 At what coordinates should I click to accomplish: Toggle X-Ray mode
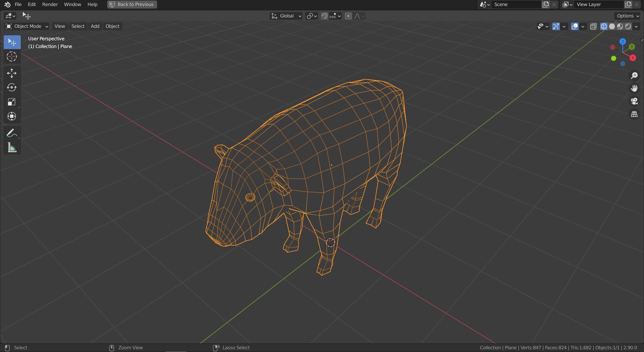coord(593,26)
